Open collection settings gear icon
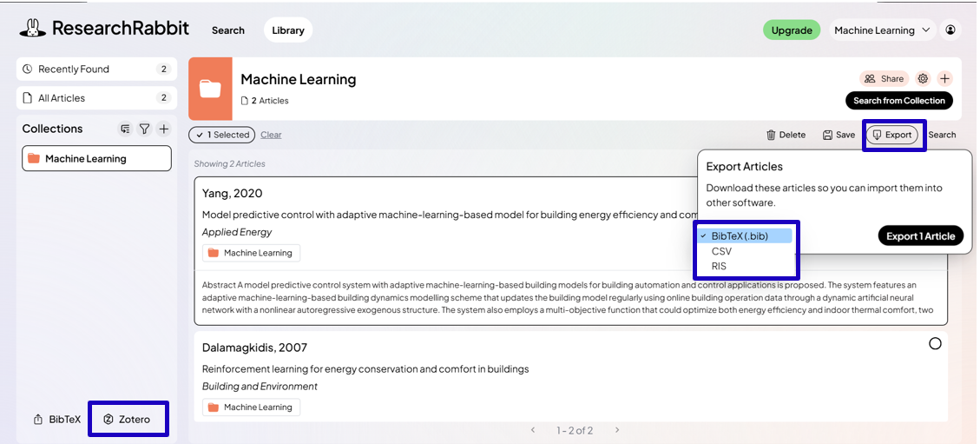The height and width of the screenshot is (444, 980). (x=923, y=79)
